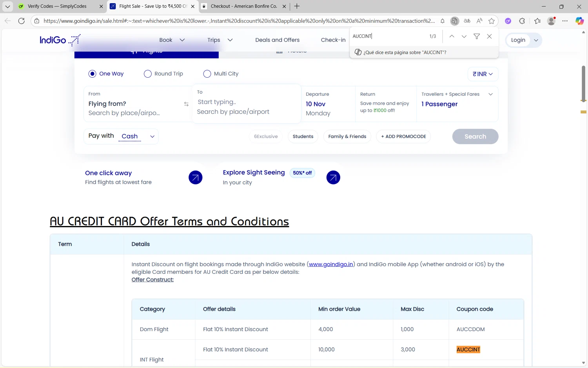This screenshot has width=588, height=368.
Task: Open browser Settings and more menu
Action: pos(565,21)
